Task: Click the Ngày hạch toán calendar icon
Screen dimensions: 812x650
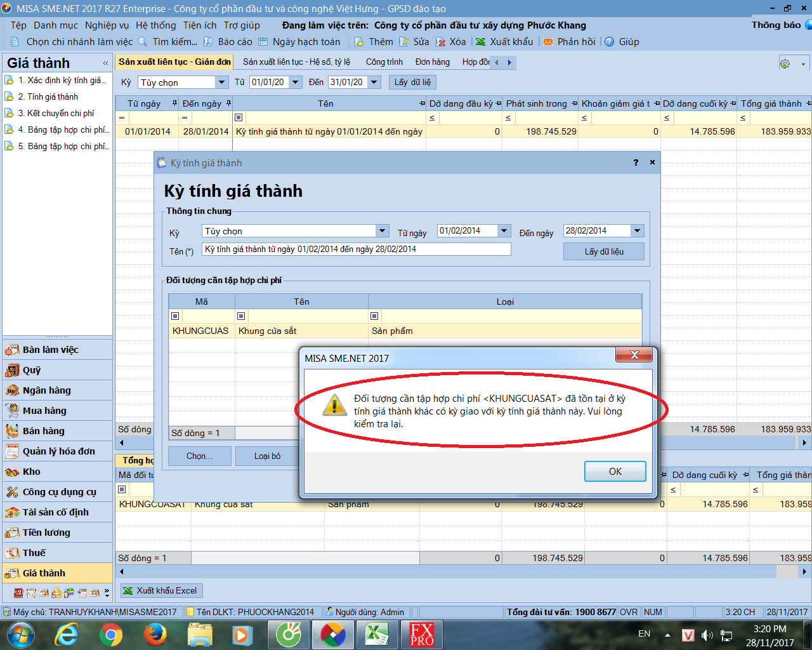Action: pos(263,42)
